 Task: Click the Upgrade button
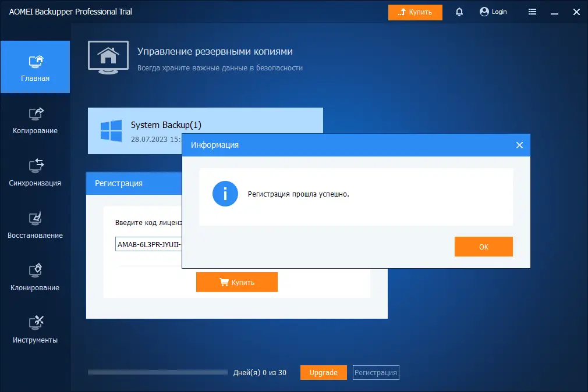323,372
